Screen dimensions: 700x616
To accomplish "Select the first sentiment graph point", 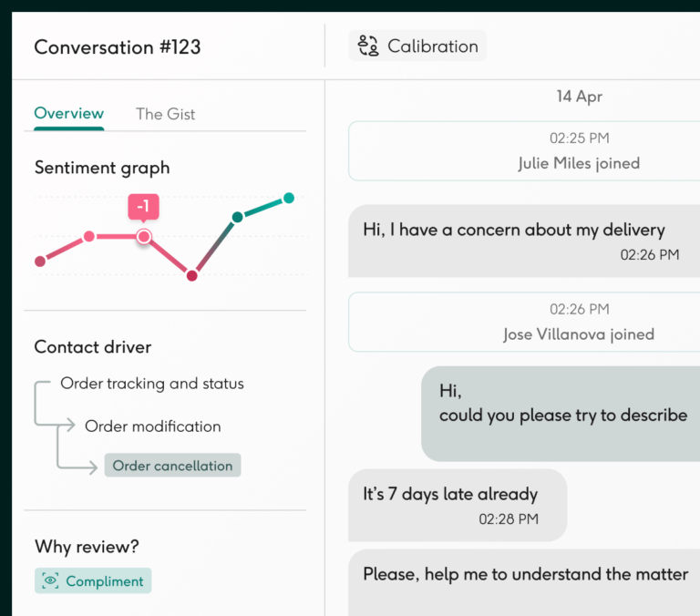I will (x=40, y=262).
